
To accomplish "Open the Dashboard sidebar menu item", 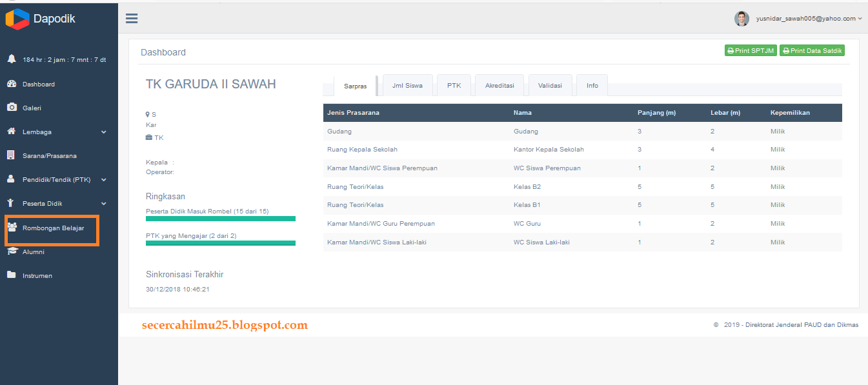I will tap(39, 84).
